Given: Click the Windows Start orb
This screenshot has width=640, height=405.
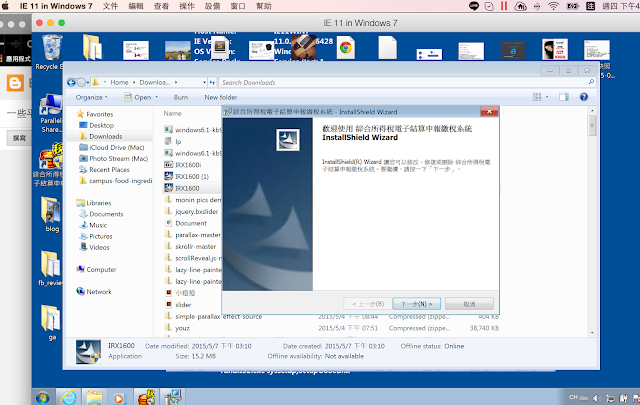Looking at the screenshot, I should tap(42, 397).
